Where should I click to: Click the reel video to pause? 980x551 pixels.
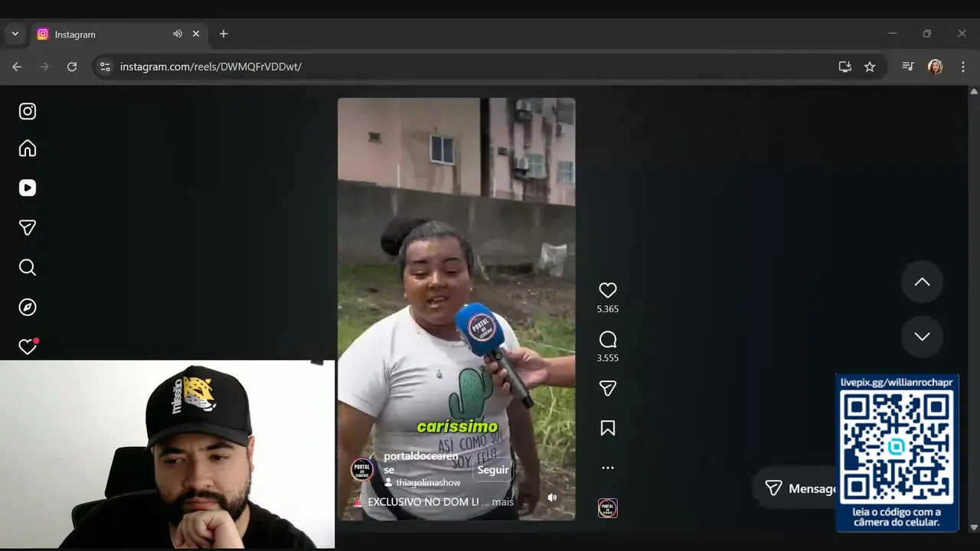tap(456, 309)
